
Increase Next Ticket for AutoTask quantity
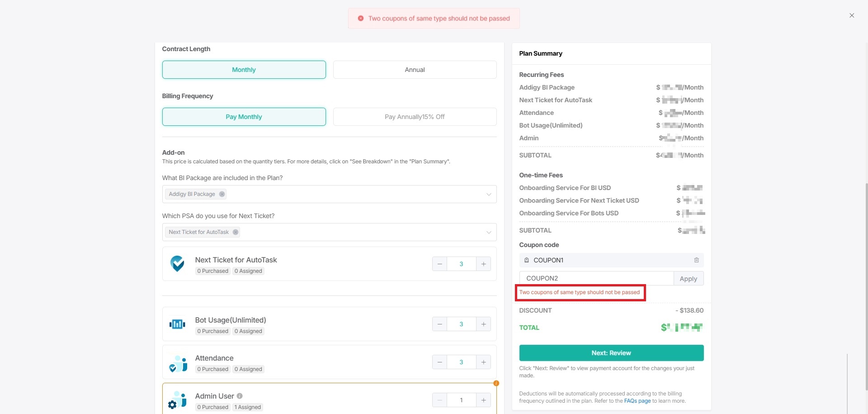pos(483,264)
